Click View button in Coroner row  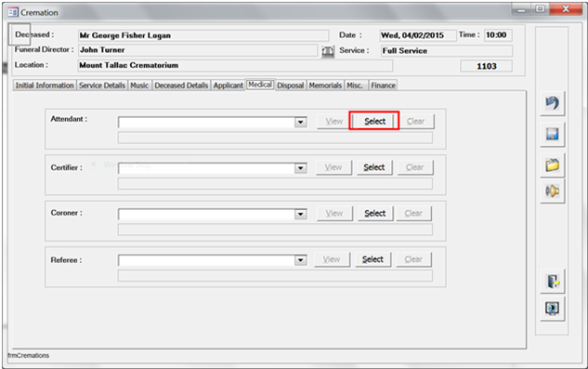tap(334, 213)
